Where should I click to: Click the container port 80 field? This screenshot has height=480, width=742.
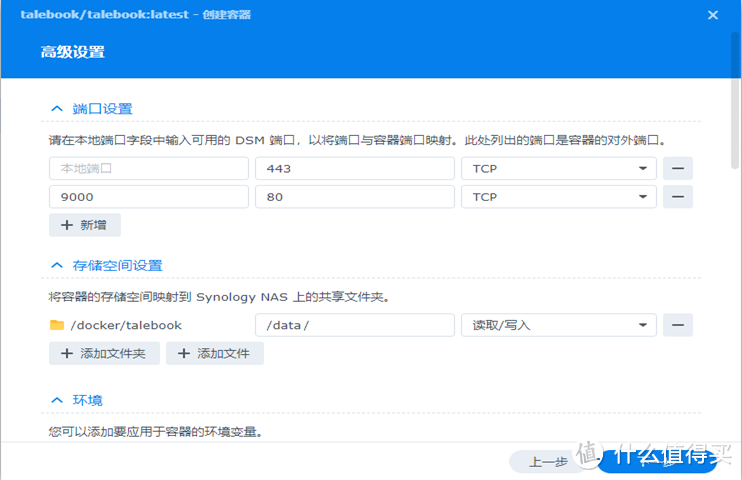355,197
